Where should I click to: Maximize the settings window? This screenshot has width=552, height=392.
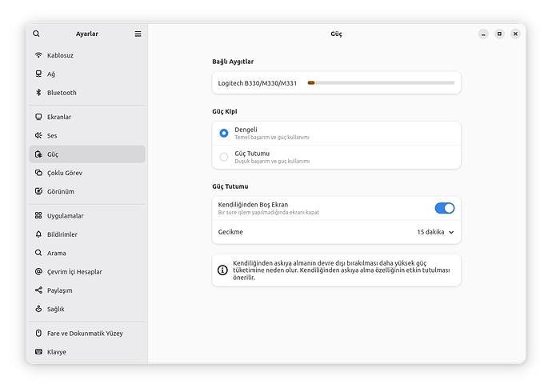tap(499, 34)
